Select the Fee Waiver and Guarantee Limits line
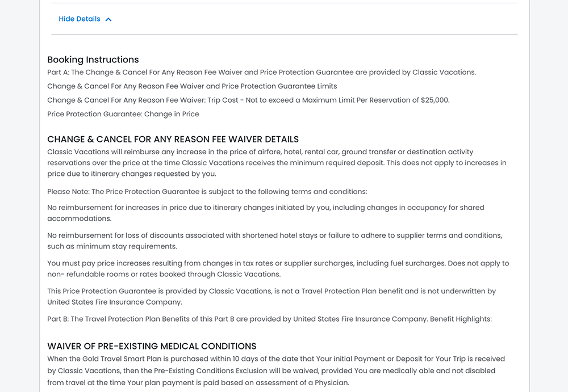568x392 pixels. pyautogui.click(x=192, y=86)
